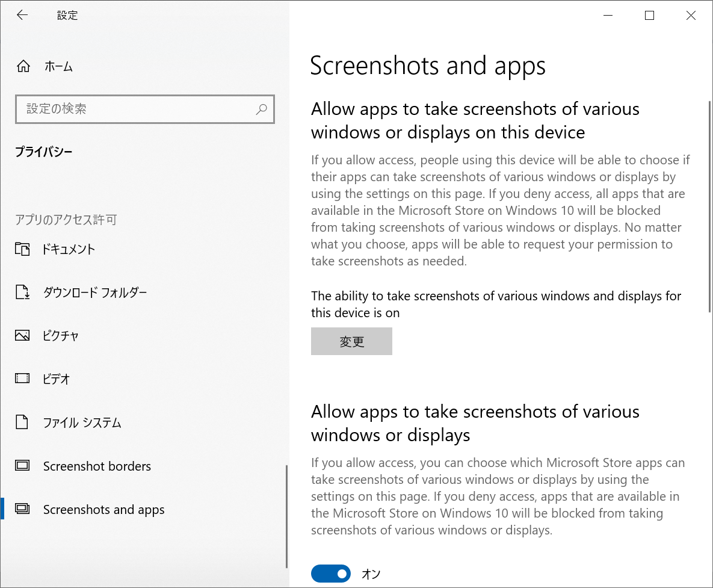Select the ファイル システム icon
Image resolution: width=713 pixels, height=588 pixels.
pyautogui.click(x=22, y=422)
